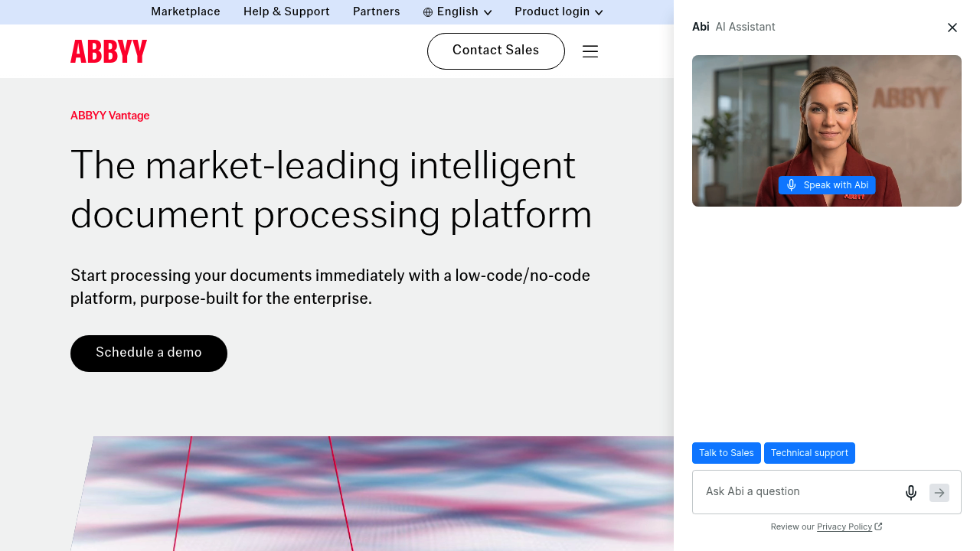Click the ABBYY Vantage breadcrumb text
Screen dimensions: 980x551
point(110,116)
